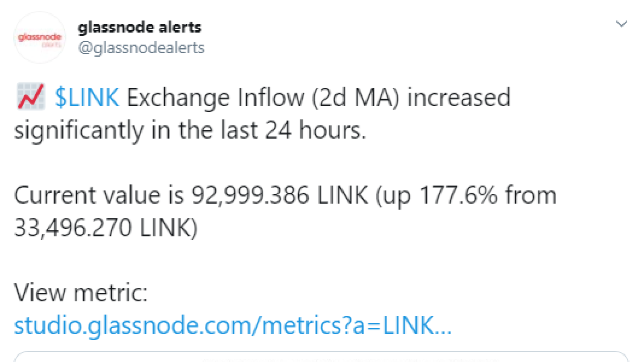Click the $LINK cashtag
The height and width of the screenshot is (362, 644).
[87, 97]
